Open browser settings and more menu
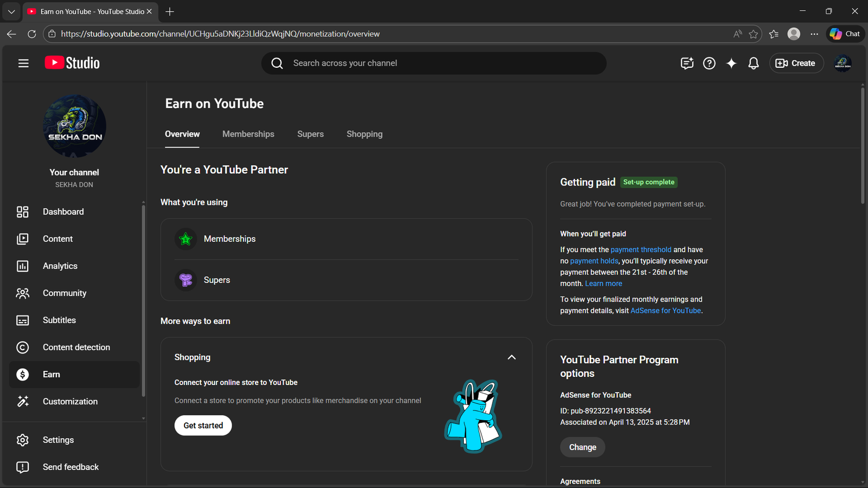The height and width of the screenshot is (488, 868). coord(814,34)
